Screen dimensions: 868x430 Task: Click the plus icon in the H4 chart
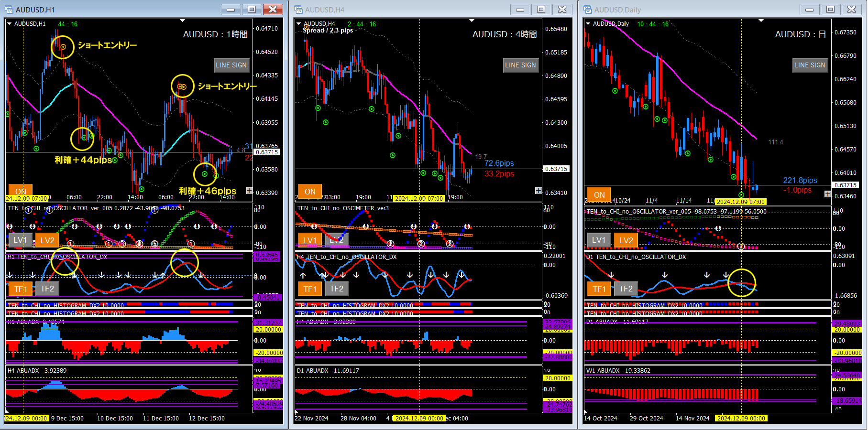pos(538,191)
